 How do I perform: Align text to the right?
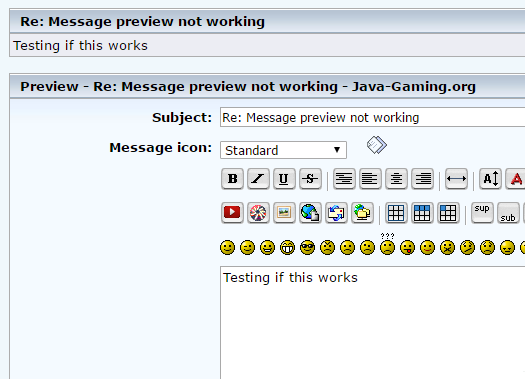click(x=422, y=179)
